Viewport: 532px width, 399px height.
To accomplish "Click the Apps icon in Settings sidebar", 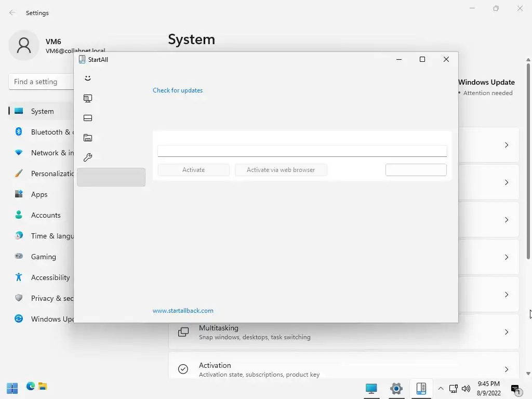I will 19,194.
